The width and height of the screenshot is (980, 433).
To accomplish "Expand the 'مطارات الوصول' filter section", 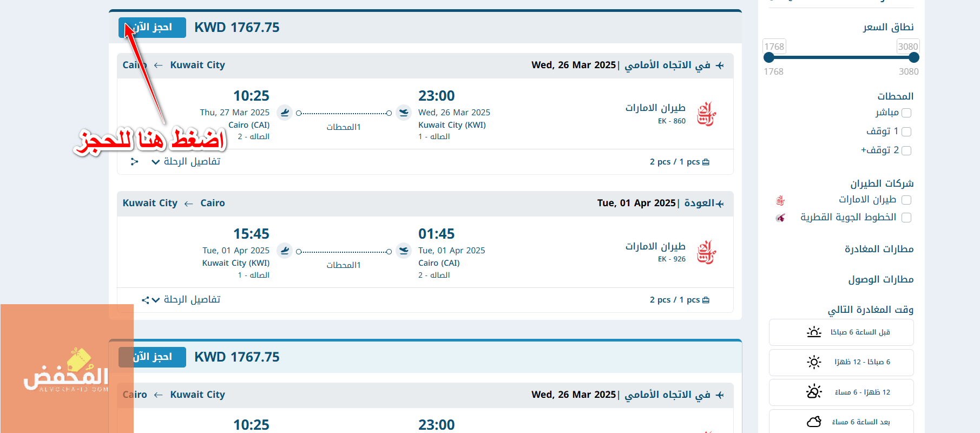I will tap(880, 279).
